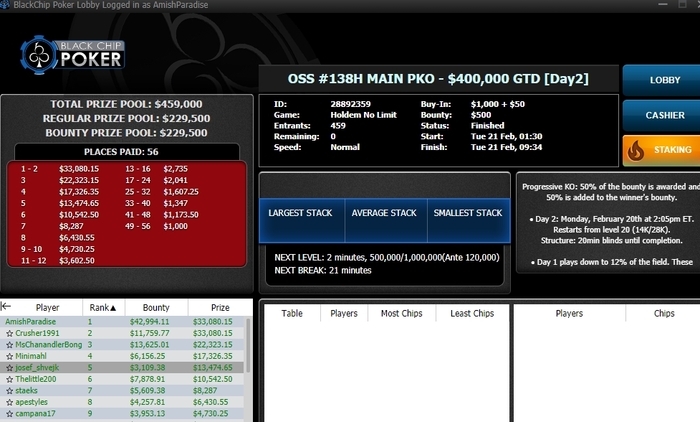Click bounty value $42,994.11
The width and height of the screenshot is (700, 422).
tap(150, 322)
